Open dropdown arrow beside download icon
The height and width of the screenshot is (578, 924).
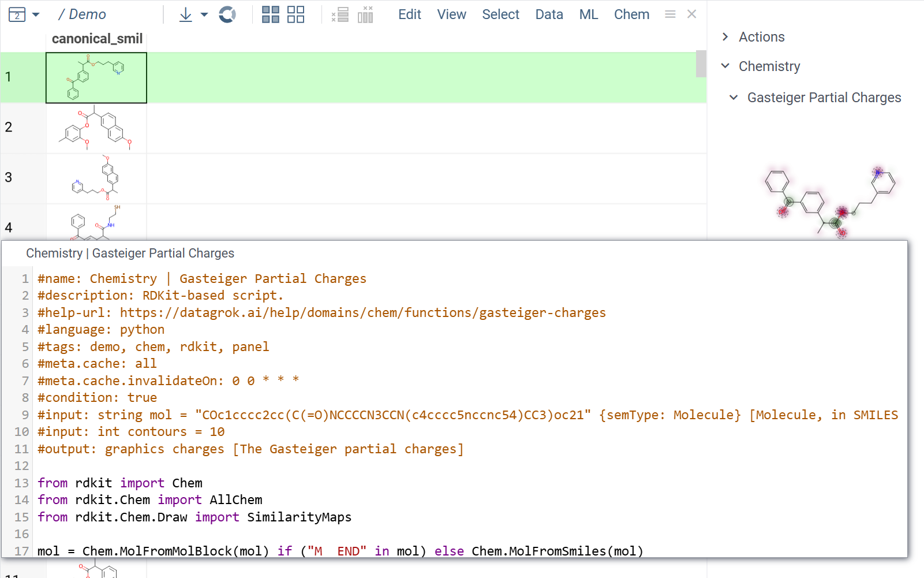(204, 14)
